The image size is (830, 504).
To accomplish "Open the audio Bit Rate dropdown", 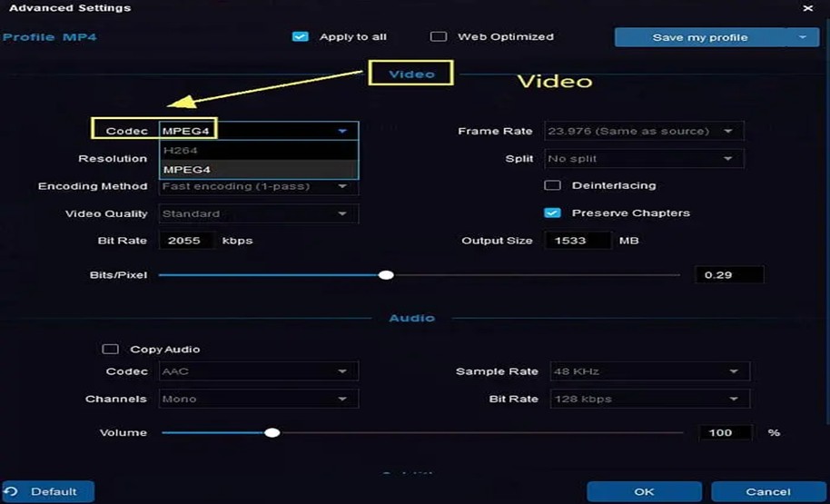I will coord(650,399).
